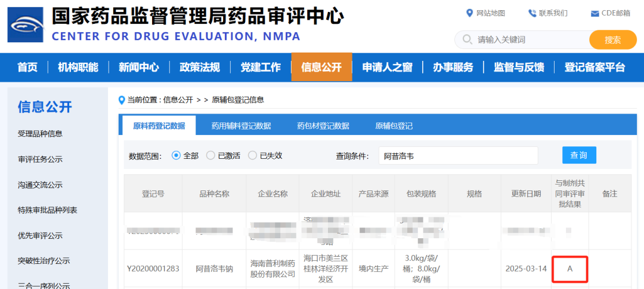Select the 已激活 radio button
Screen dimensions: 644x289
pyautogui.click(x=210, y=155)
